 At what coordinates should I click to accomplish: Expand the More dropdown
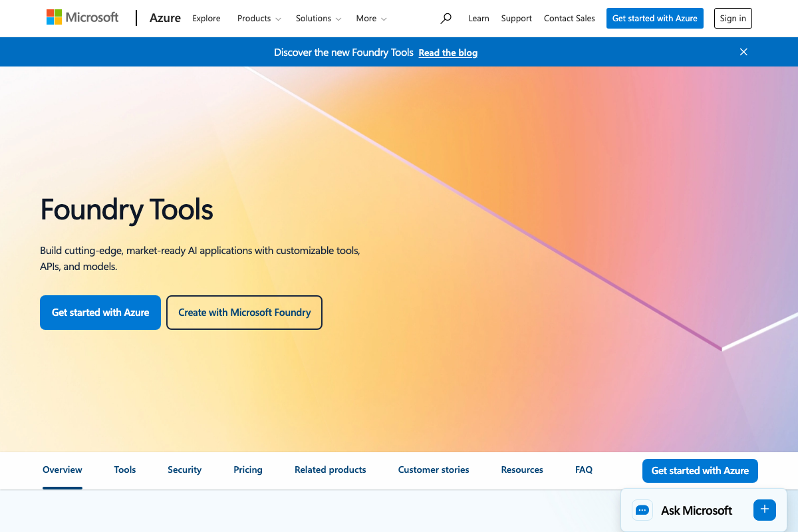coord(371,19)
